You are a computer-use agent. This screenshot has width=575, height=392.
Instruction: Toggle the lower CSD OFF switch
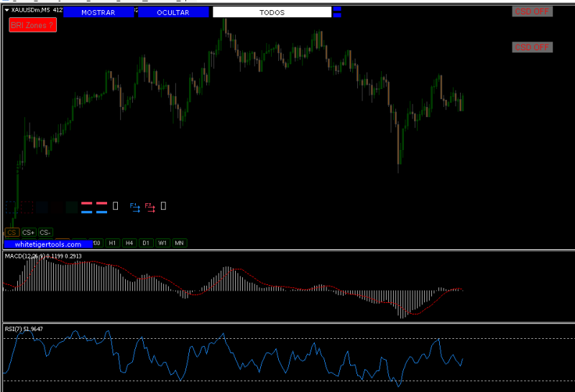532,47
